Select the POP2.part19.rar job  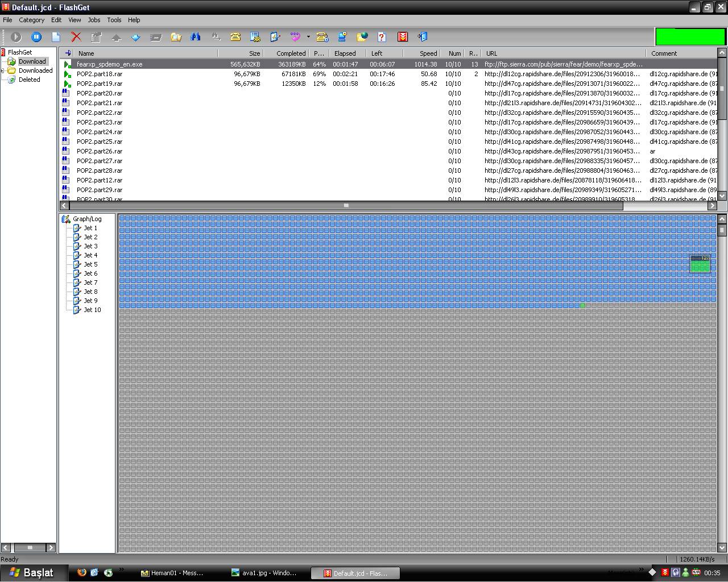point(389,84)
